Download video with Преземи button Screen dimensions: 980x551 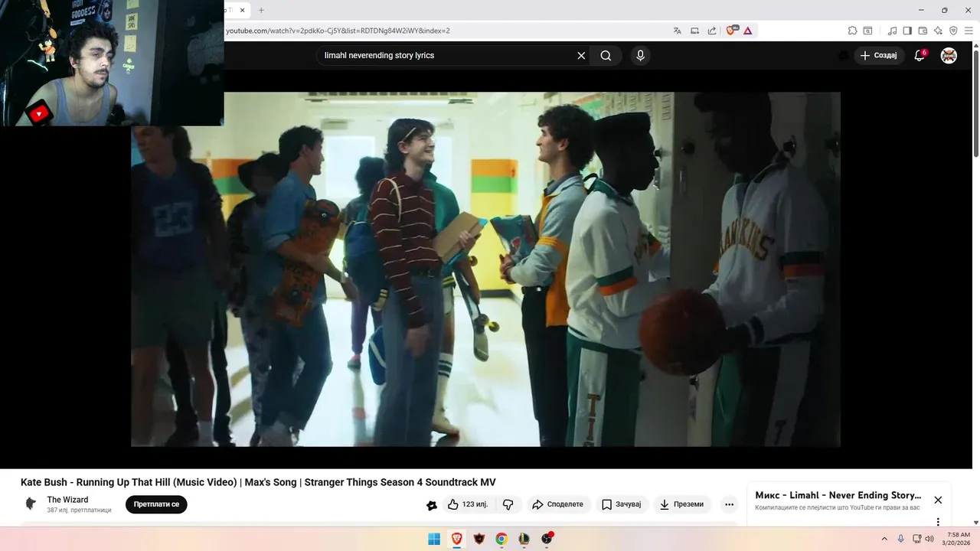click(682, 504)
